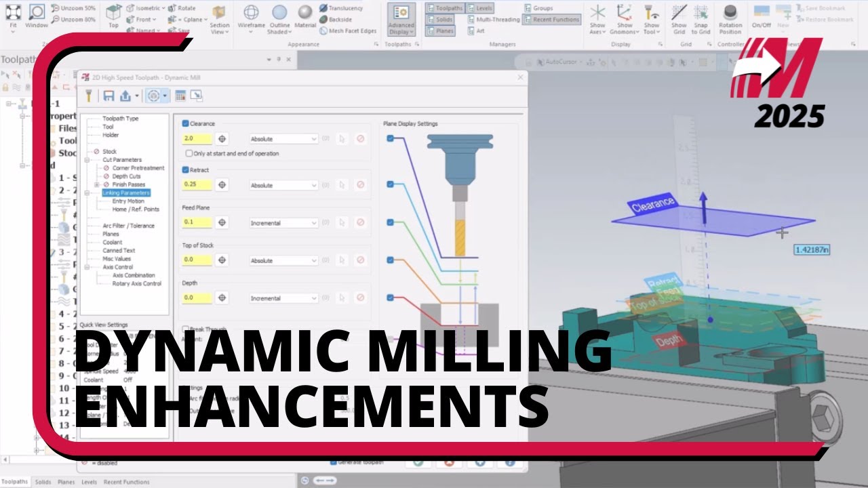Screen dimensions: 868x488
Task: Toggle Translucency display
Action: click(x=340, y=8)
